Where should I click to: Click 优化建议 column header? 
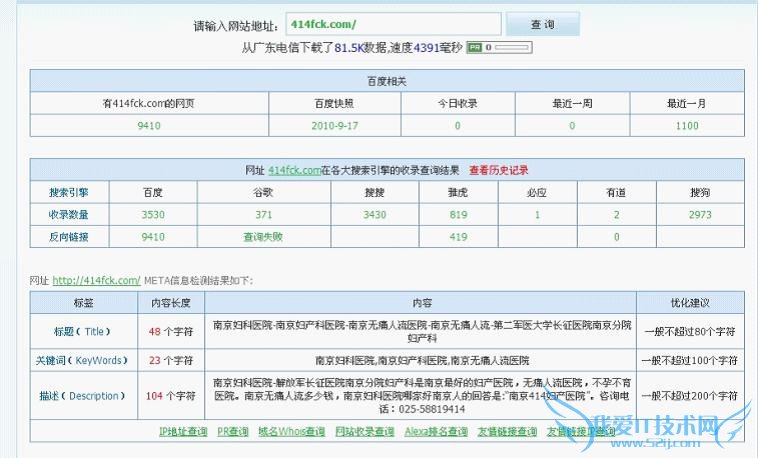pyautogui.click(x=690, y=303)
